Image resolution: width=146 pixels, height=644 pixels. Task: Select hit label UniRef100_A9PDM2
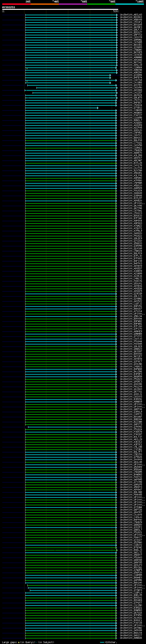pyautogui.click(x=131, y=178)
